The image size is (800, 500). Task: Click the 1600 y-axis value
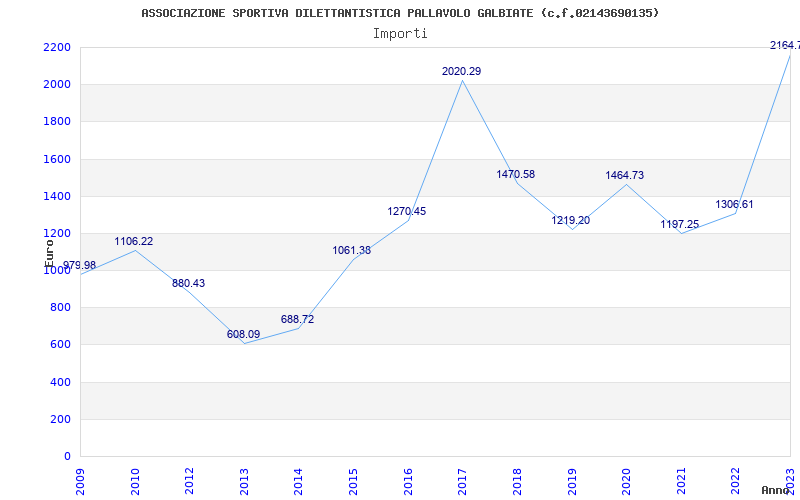[57, 159]
